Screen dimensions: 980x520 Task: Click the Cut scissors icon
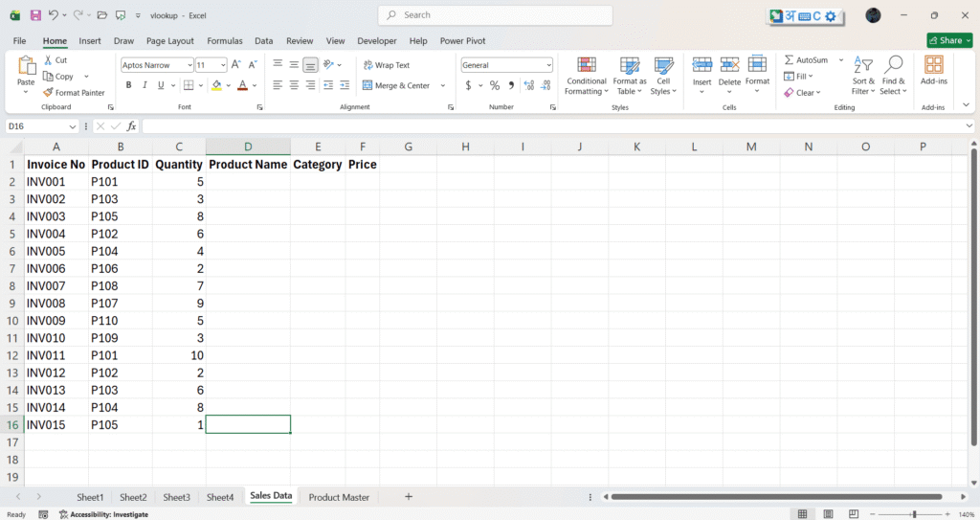[x=48, y=60]
